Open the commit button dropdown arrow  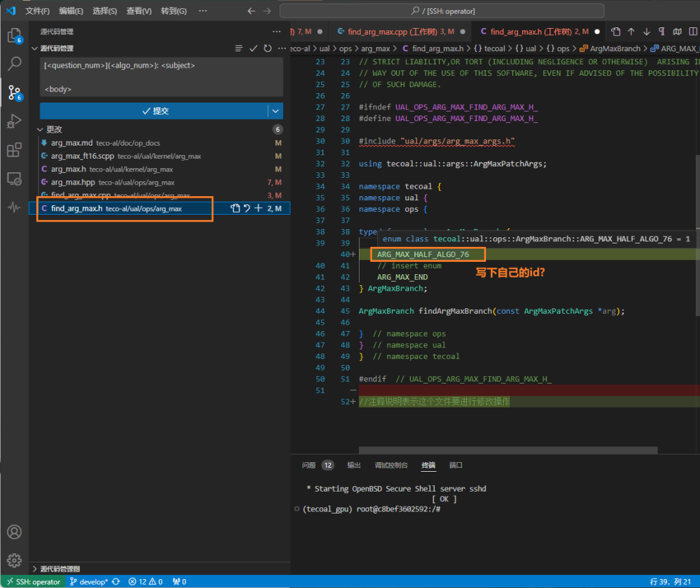275,111
